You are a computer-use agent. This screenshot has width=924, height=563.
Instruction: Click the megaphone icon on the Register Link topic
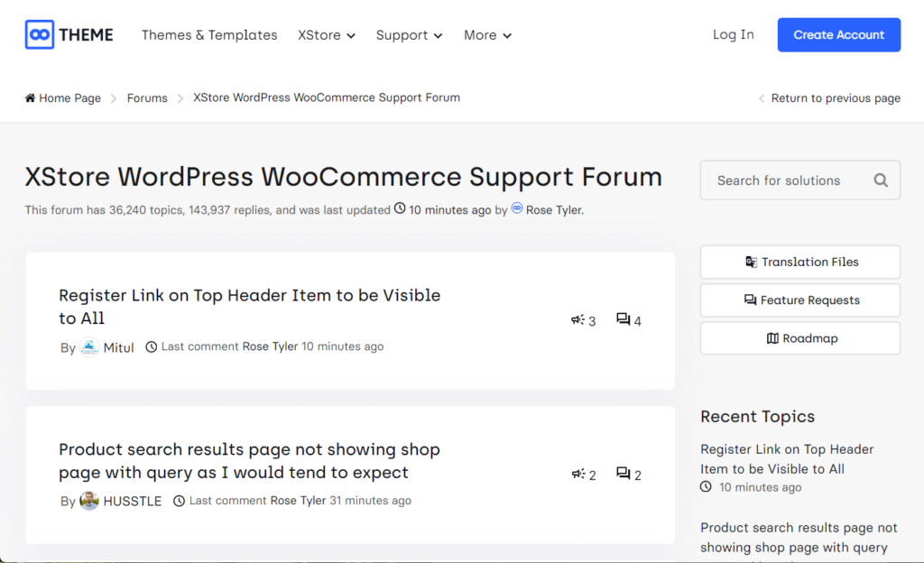click(575, 319)
